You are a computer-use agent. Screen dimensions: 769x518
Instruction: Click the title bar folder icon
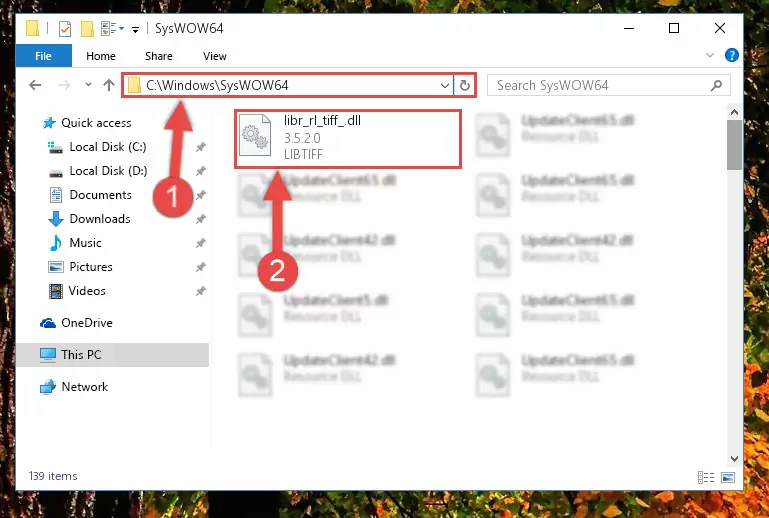pyautogui.click(x=32, y=28)
